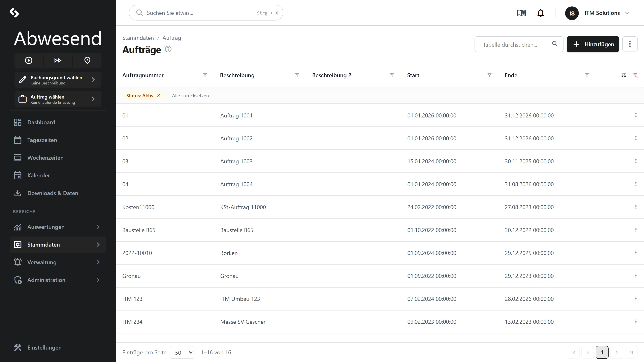Remove the Status: Aktiv filter chip
This screenshot has height=362, width=644.
159,96
